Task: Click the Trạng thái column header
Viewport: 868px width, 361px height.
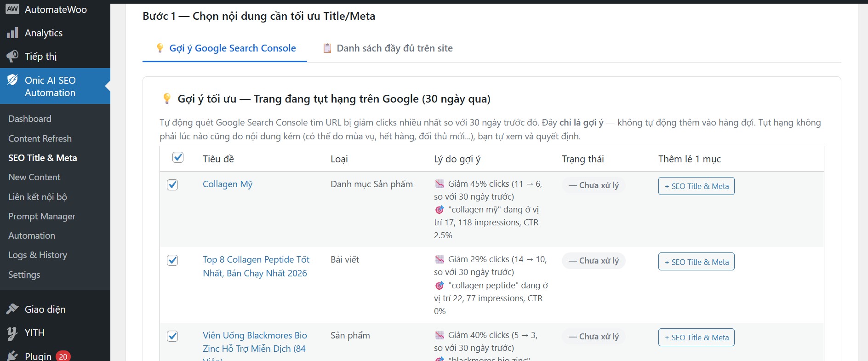Action: click(x=582, y=159)
